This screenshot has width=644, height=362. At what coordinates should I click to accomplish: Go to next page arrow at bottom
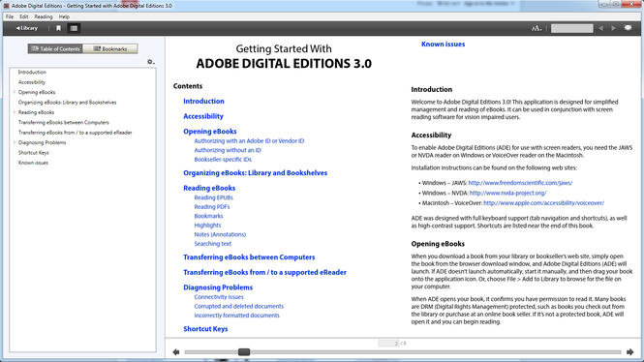(x=629, y=352)
